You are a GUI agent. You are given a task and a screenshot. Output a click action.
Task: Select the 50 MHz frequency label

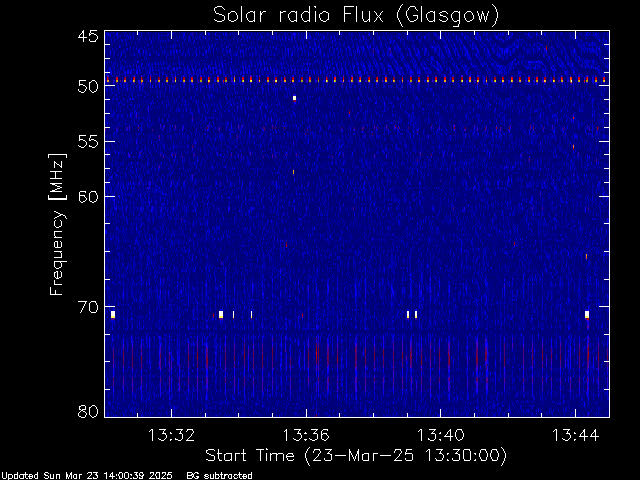(88, 87)
